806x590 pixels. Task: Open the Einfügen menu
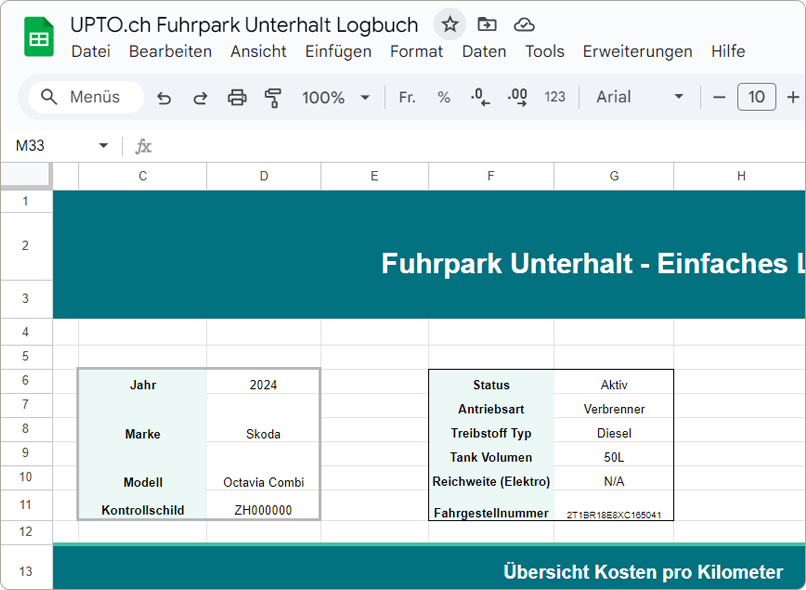click(x=338, y=51)
